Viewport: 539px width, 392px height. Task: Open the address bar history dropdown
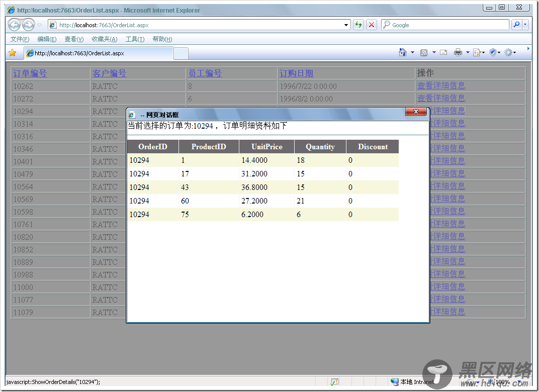(x=346, y=25)
